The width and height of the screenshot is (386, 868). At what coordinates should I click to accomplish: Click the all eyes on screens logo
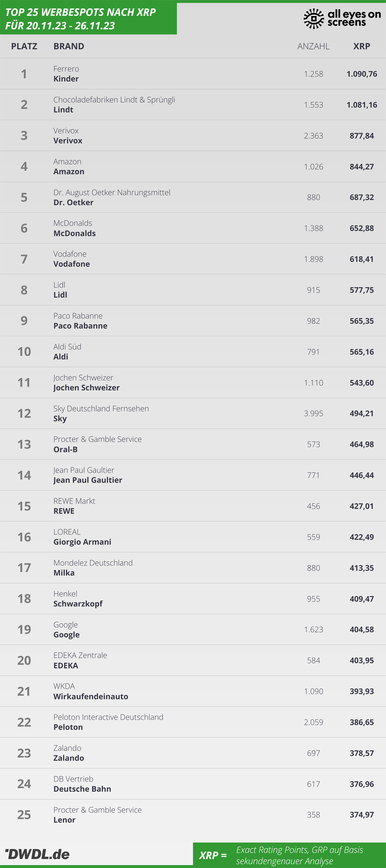pos(342,19)
